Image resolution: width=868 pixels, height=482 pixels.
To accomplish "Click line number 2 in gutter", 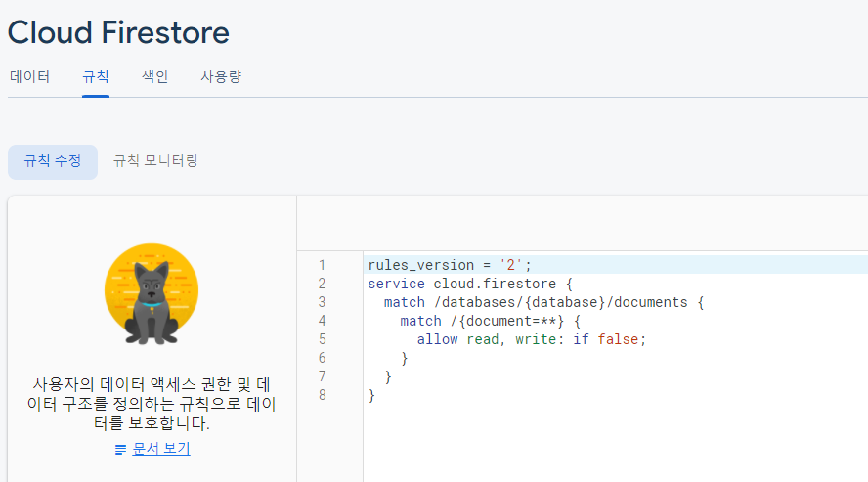I will pyautogui.click(x=322, y=284).
